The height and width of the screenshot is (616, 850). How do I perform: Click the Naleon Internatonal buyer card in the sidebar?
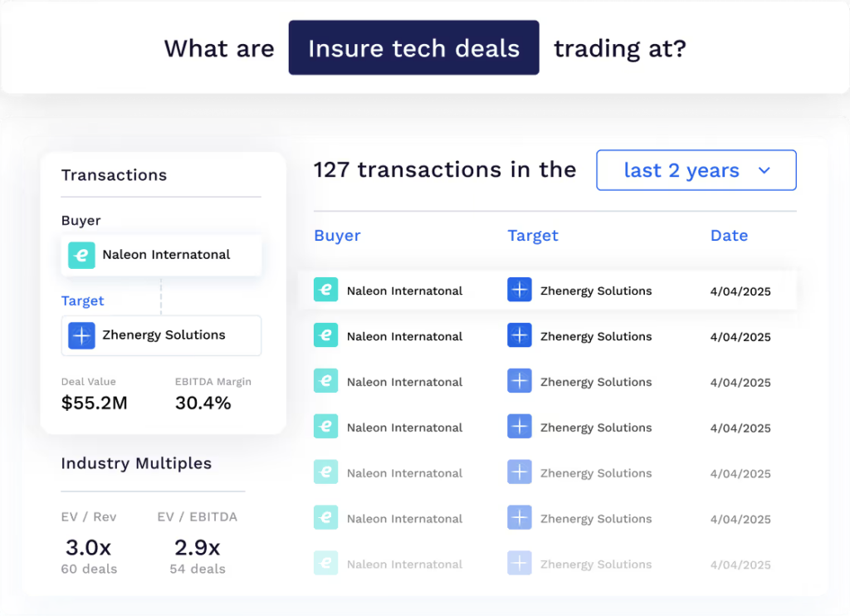click(x=161, y=256)
